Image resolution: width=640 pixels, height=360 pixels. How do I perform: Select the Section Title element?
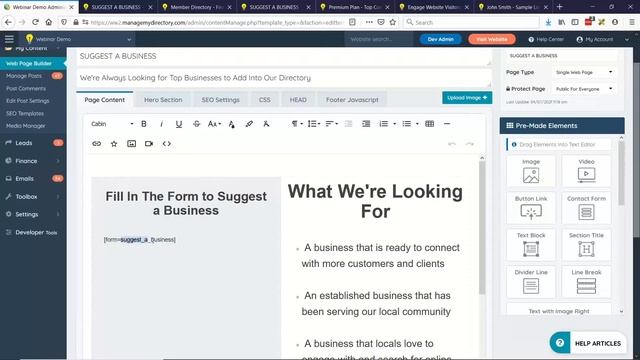(x=586, y=244)
